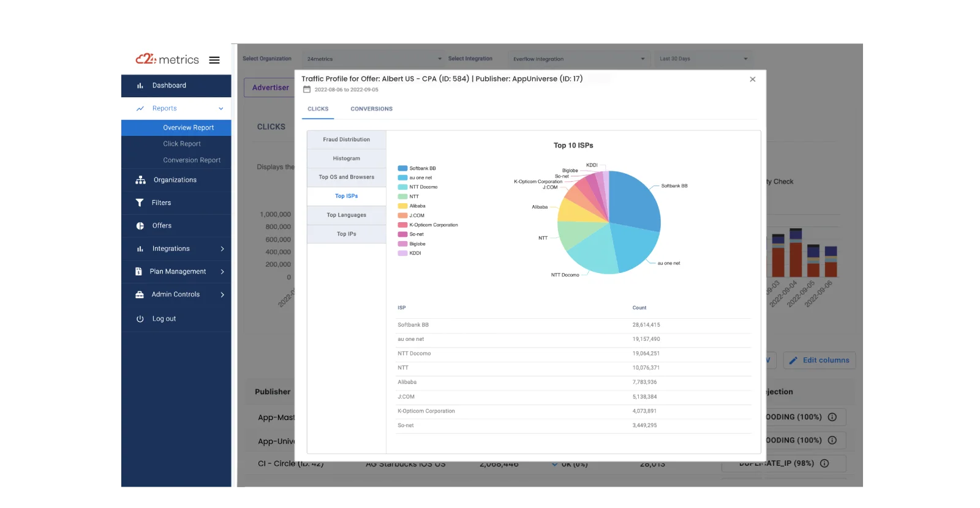Select the Top Languages section

click(347, 215)
